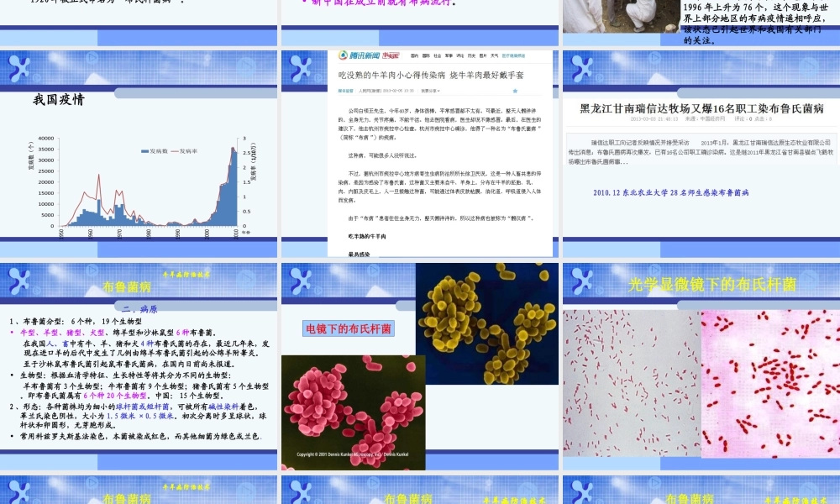The width and height of the screenshot is (840, 504).
Task: Toggle the 发病率 series in the chart legend
Action: (186, 150)
